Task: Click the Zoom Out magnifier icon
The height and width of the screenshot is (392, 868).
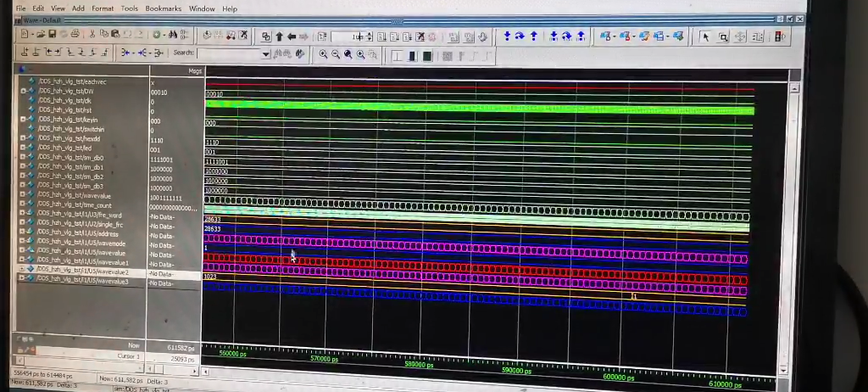Action: 335,54
